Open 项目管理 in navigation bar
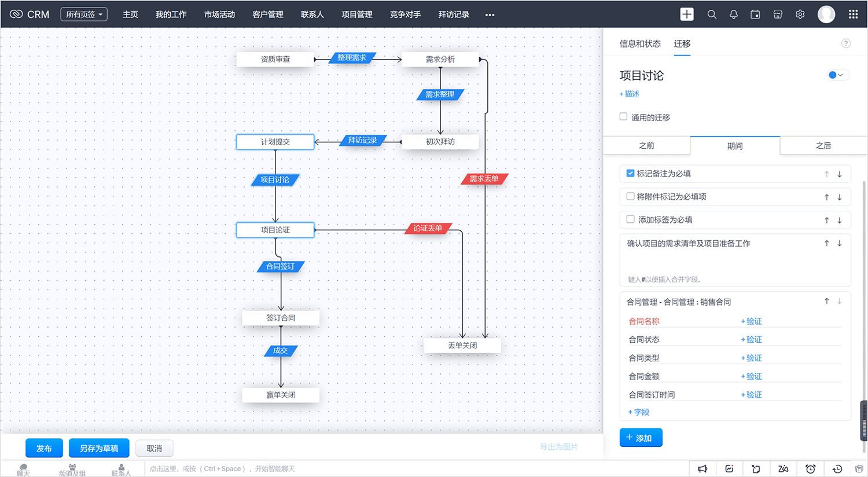 tap(357, 14)
